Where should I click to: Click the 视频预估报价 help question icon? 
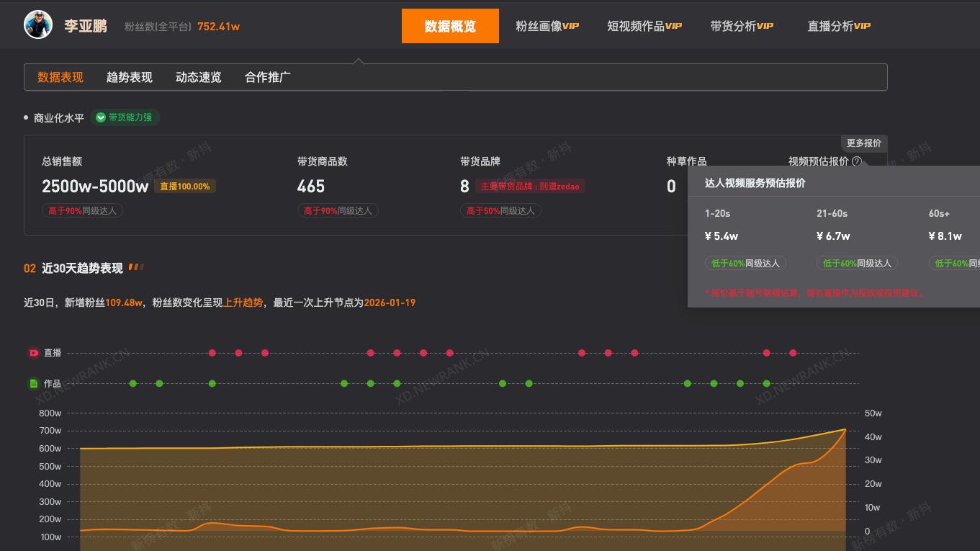855,161
